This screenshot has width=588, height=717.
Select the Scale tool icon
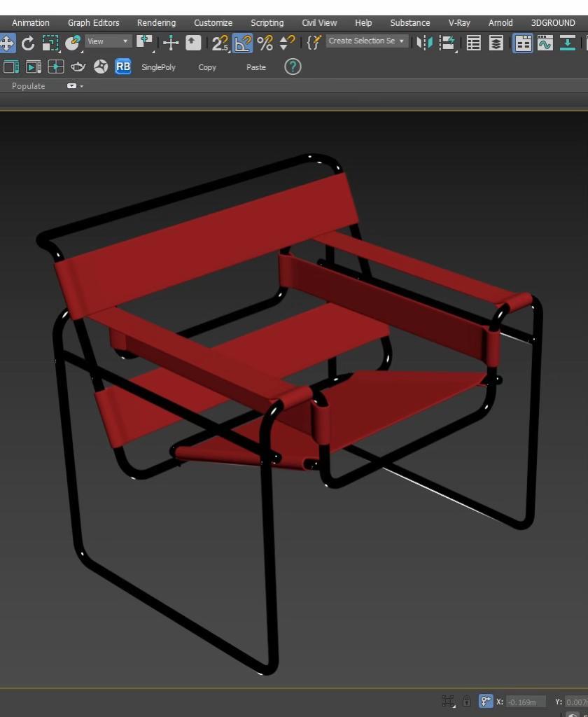pos(50,43)
